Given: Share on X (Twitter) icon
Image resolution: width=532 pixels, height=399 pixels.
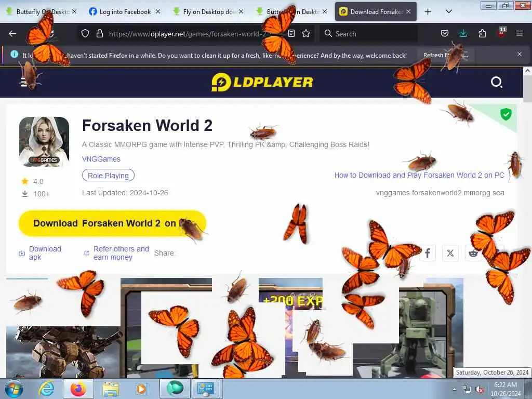Looking at the screenshot, I should click(x=450, y=253).
